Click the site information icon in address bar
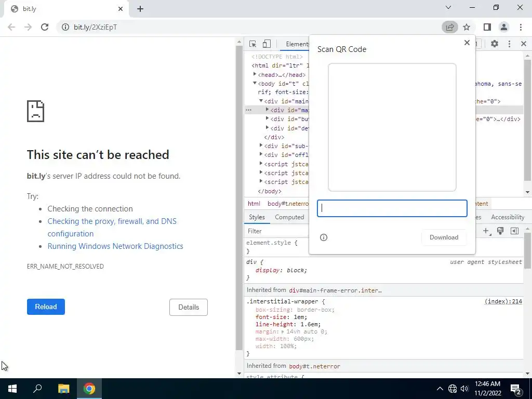The image size is (532, 399). point(65,27)
